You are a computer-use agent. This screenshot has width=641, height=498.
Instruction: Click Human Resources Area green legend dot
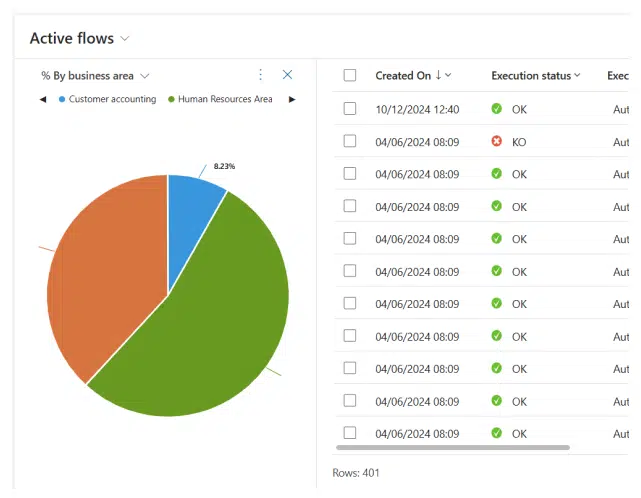point(171,99)
